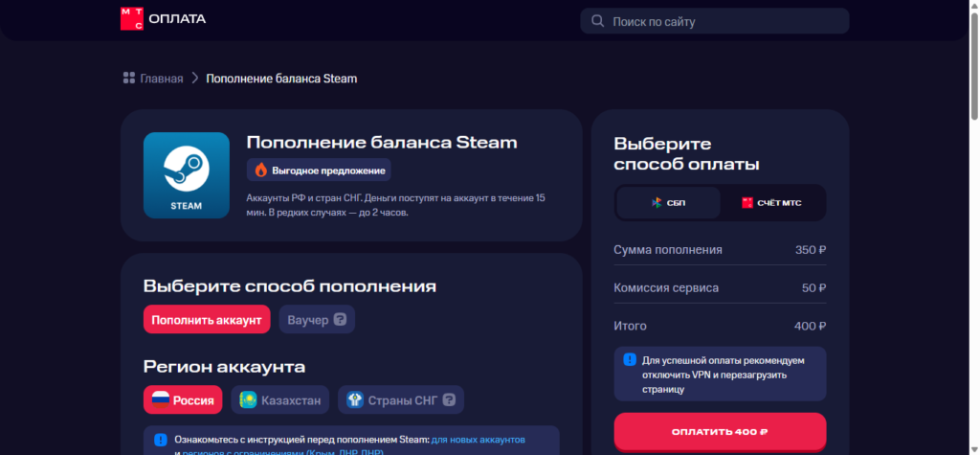Go to Главная breadcrumb link
Viewport: 980px width, 455px height.
161,78
